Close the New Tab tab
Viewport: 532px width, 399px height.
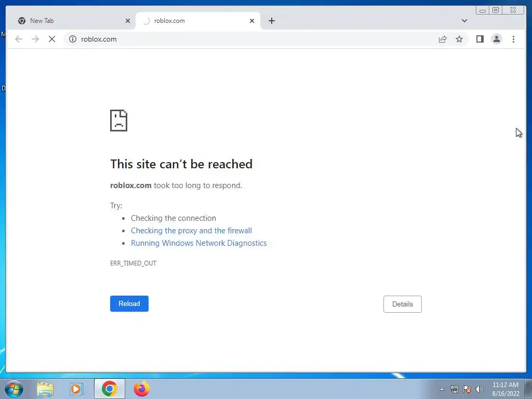tap(128, 21)
